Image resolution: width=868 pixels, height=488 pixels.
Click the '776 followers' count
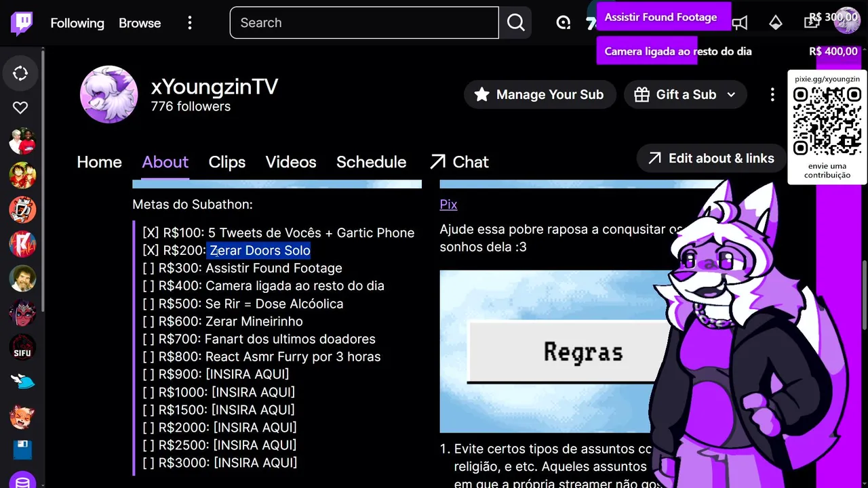[191, 106]
